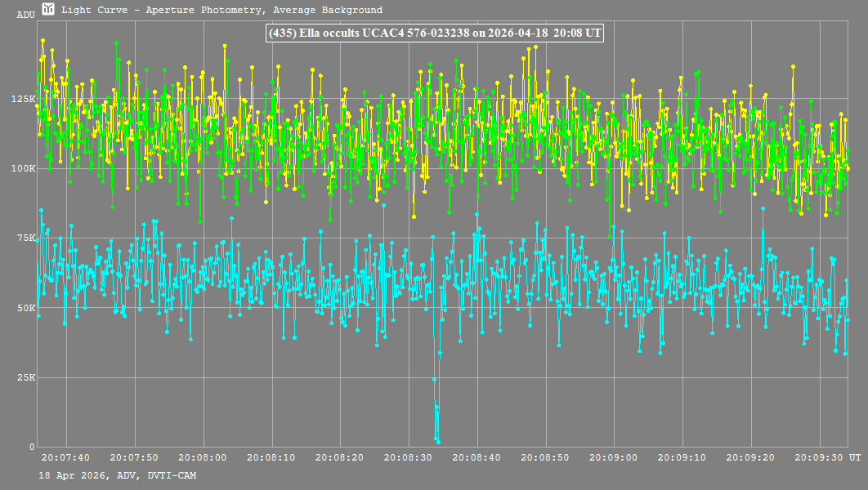Select the 20:08:30 time tick label
868x490 pixels.
tap(408, 458)
